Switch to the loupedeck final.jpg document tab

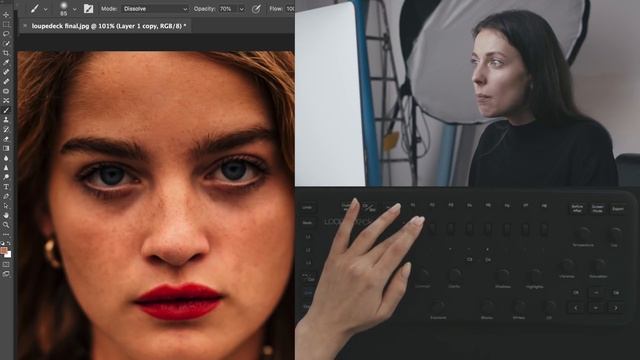click(x=109, y=26)
